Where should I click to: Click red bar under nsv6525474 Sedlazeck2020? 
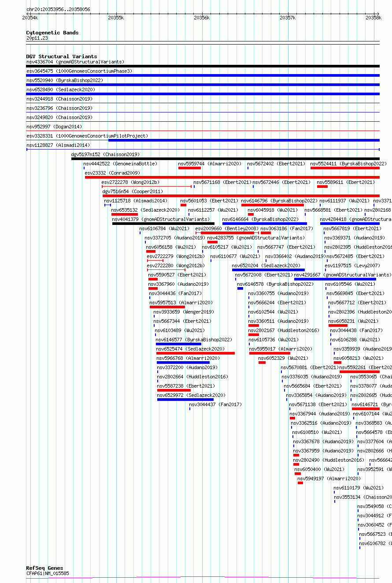pos(196,353)
